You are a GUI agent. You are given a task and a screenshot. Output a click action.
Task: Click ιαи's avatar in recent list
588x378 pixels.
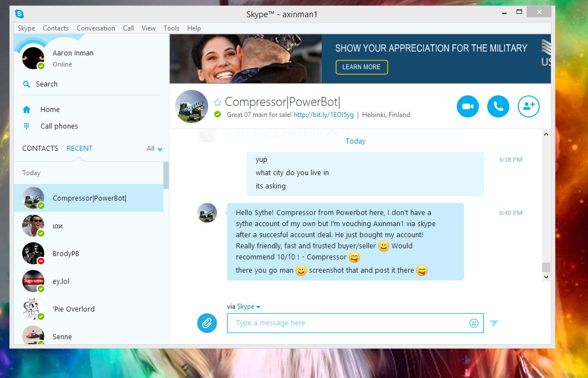[33, 226]
